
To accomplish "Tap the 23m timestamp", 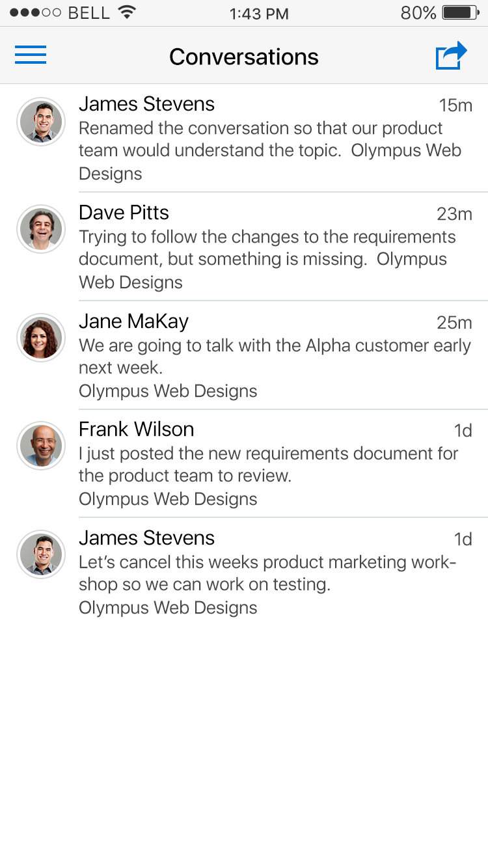I will coord(454,214).
